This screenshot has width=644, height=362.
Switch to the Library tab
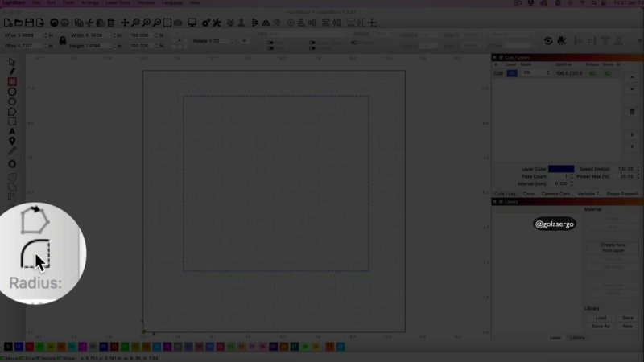coord(577,338)
